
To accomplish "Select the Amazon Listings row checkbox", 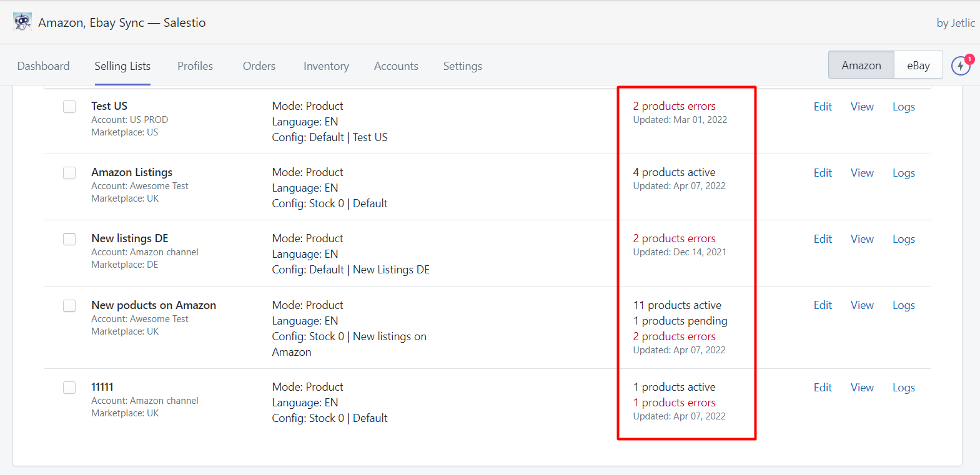I will point(69,173).
